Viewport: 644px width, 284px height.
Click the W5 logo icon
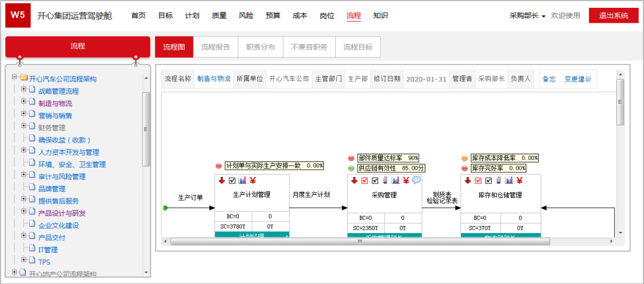click(x=17, y=16)
